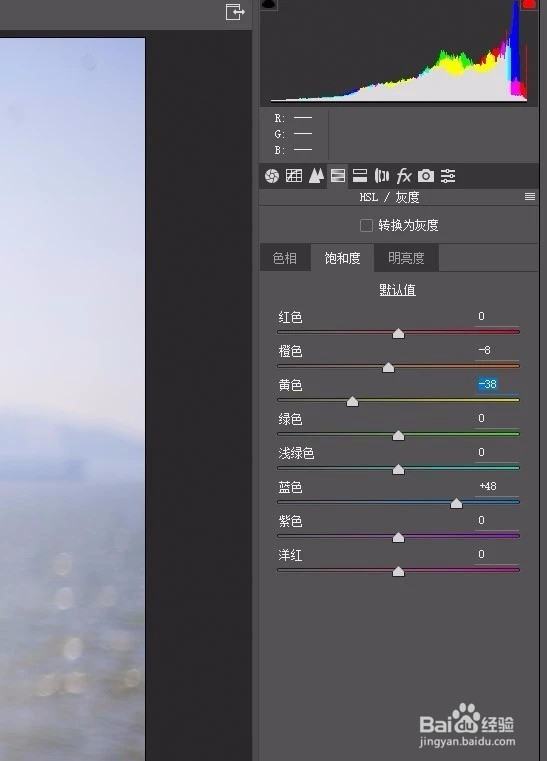Image resolution: width=547 pixels, height=761 pixels.
Task: Toggle the shadow clipping warning in histogram
Action: pos(269,5)
